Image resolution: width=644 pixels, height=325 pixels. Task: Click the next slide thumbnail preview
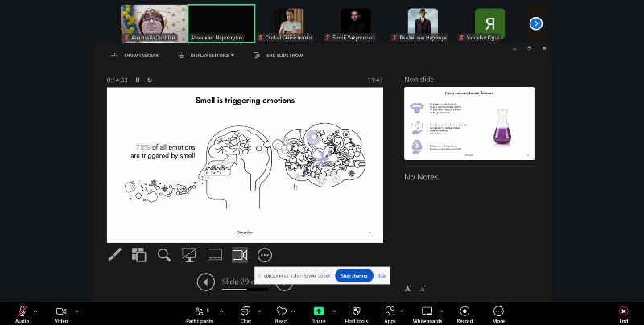[469, 123]
